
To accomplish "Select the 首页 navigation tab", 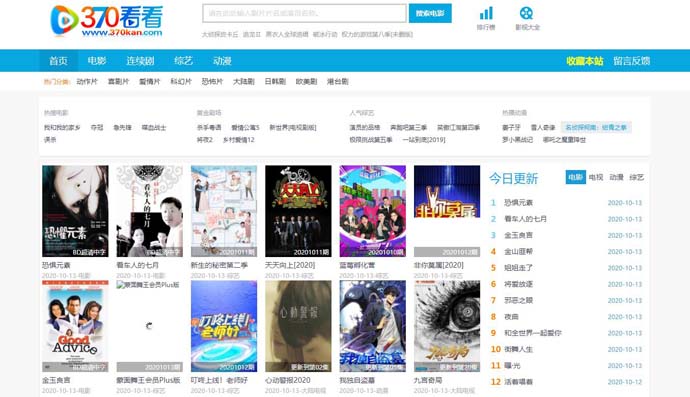I will pos(59,61).
